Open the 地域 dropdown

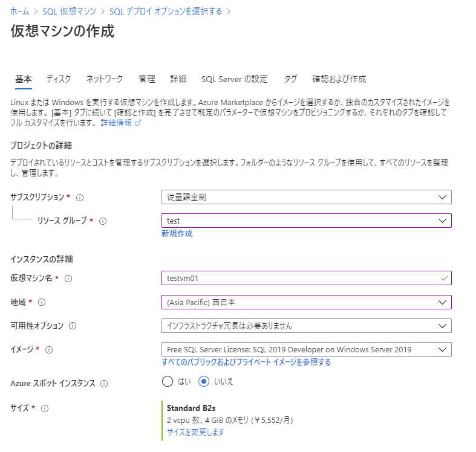306,302
